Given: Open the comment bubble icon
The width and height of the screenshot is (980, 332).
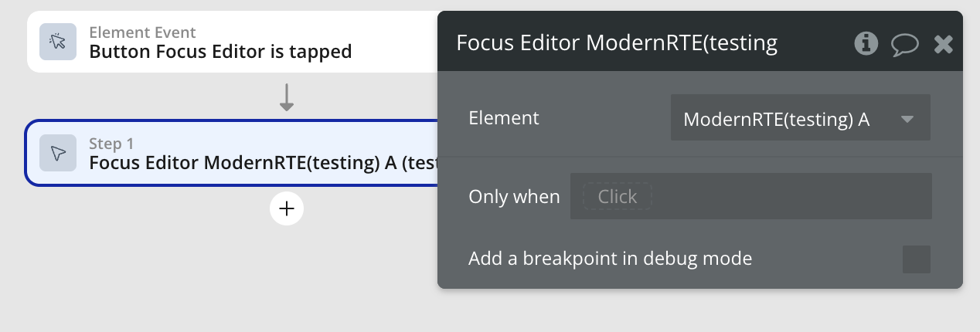Looking at the screenshot, I should [x=904, y=44].
